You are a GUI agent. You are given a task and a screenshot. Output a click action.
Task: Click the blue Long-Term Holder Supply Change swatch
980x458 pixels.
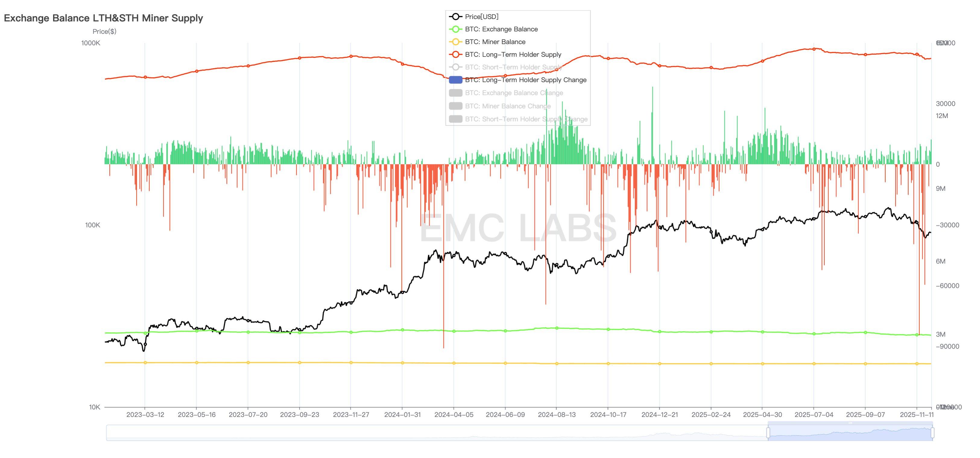(455, 80)
